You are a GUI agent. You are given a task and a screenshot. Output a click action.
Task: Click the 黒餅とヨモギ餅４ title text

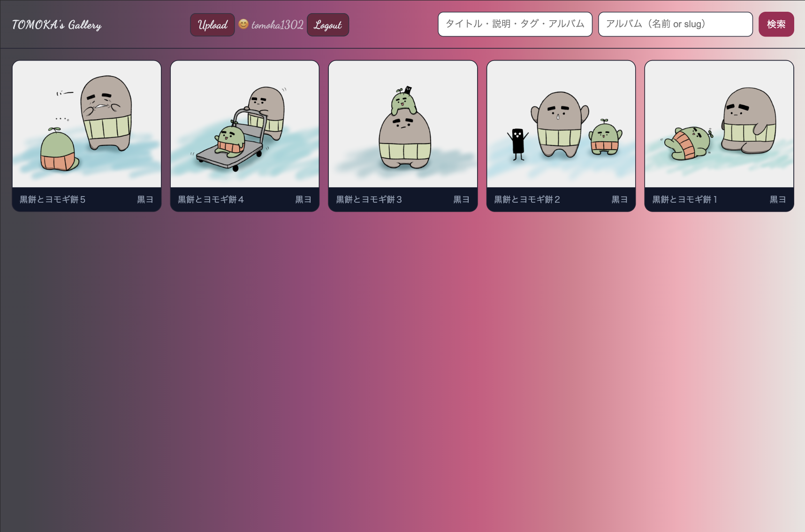point(211,199)
